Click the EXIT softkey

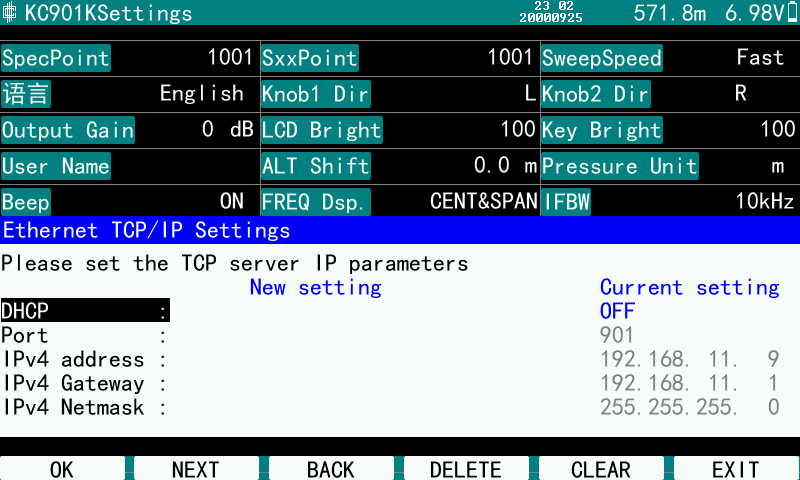pos(736,469)
